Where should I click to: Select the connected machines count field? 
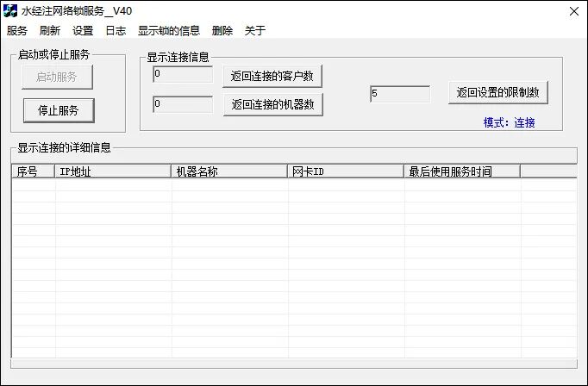pyautogui.click(x=183, y=104)
